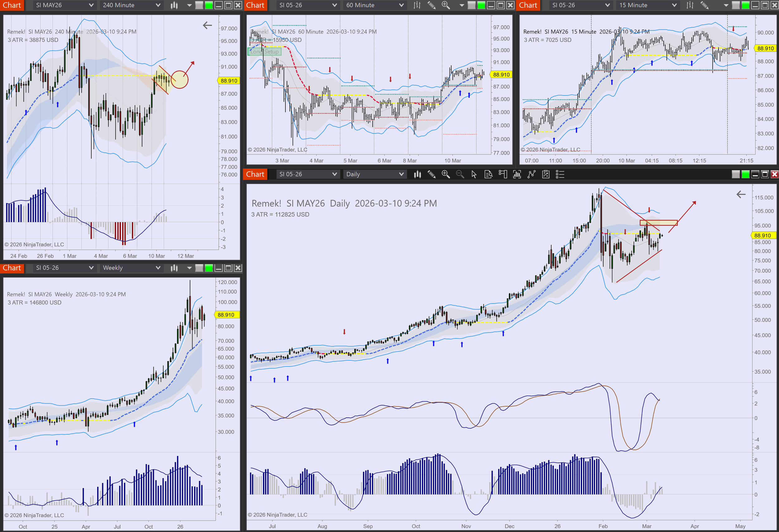Click the back arrow on the 240 Minute chart
Screen dimensions: 779x532
click(208, 25)
